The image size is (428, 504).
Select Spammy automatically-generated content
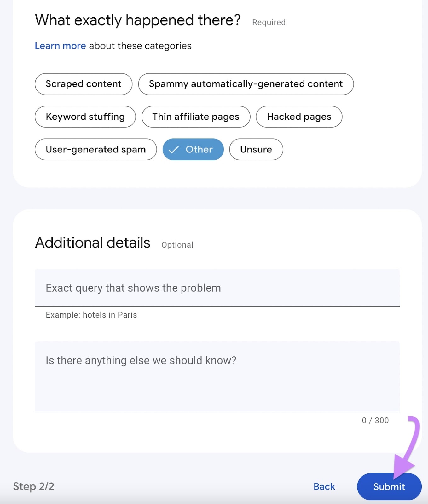(x=246, y=84)
